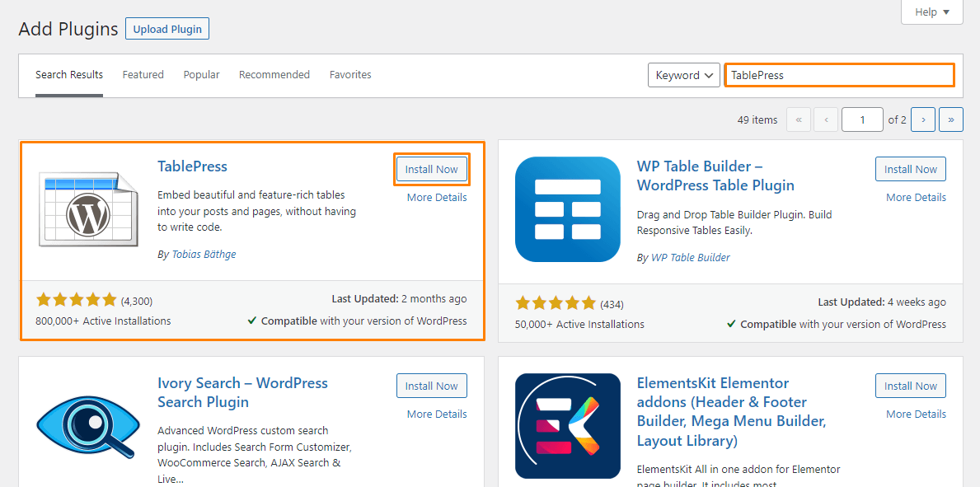Switch to Search Results tab

pyautogui.click(x=68, y=75)
